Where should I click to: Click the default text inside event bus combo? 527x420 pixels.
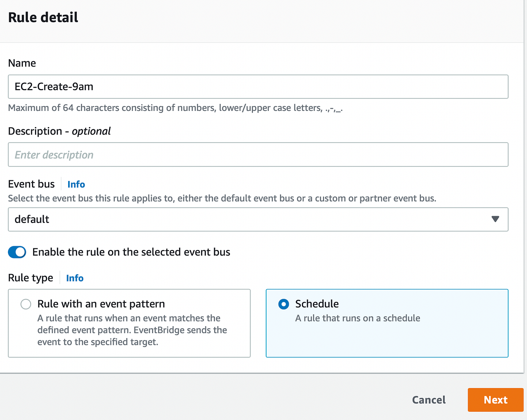pyautogui.click(x=32, y=219)
